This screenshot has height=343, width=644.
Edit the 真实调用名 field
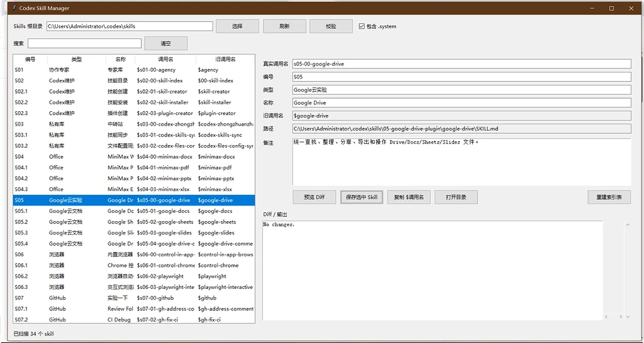pos(462,63)
